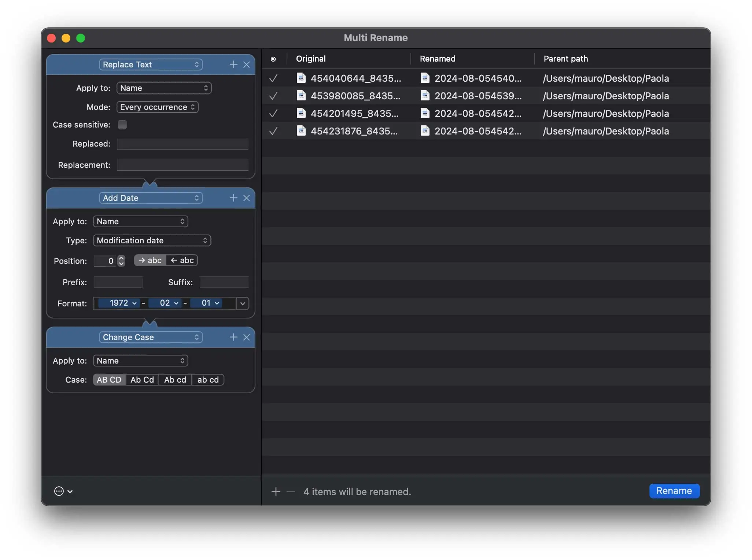Select left-pointing abc position direction
This screenshot has height=560, width=752.
[x=182, y=260]
